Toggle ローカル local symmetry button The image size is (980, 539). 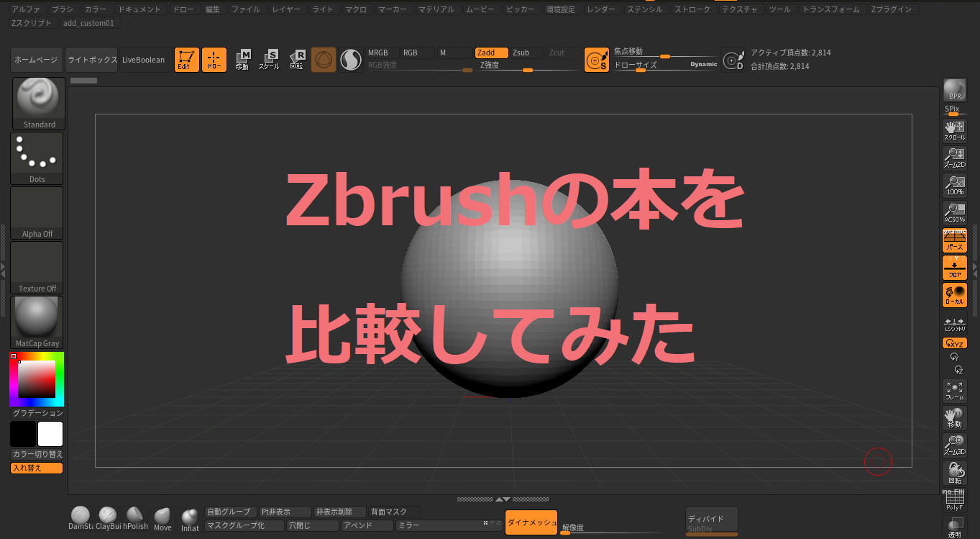955,295
